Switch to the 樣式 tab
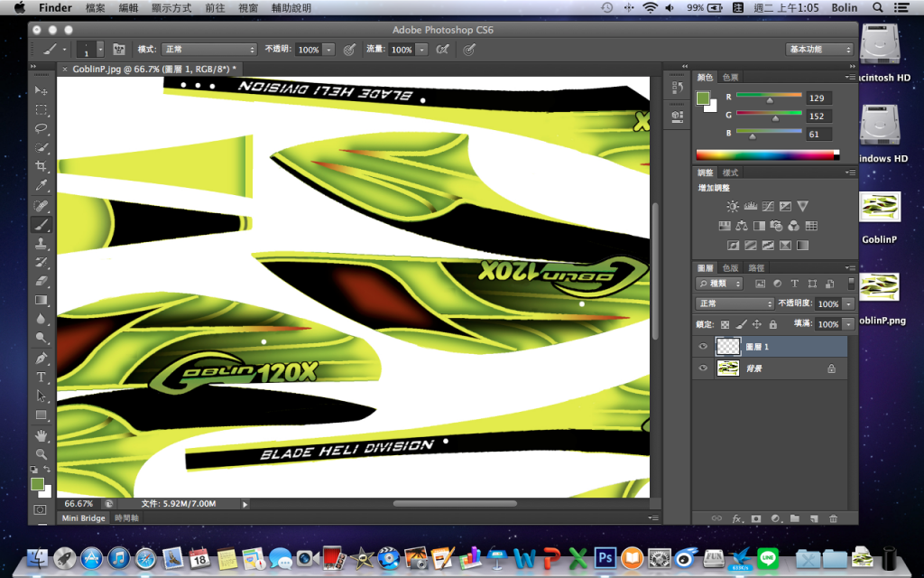The height and width of the screenshot is (578, 924). coord(730,172)
